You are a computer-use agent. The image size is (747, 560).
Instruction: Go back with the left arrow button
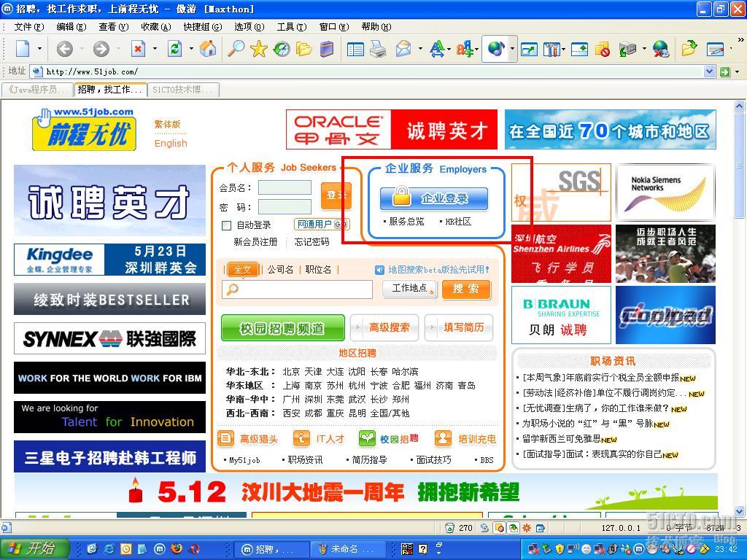[65, 49]
